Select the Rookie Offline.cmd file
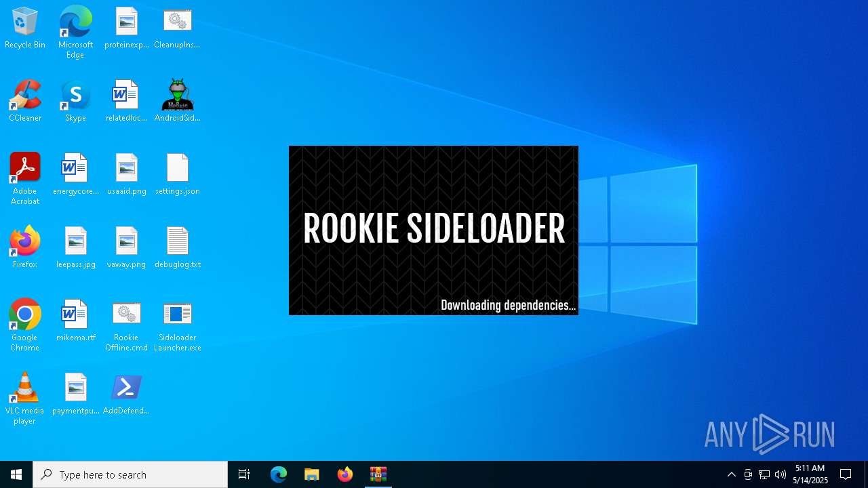The width and height of the screenshot is (868, 488). [x=127, y=326]
